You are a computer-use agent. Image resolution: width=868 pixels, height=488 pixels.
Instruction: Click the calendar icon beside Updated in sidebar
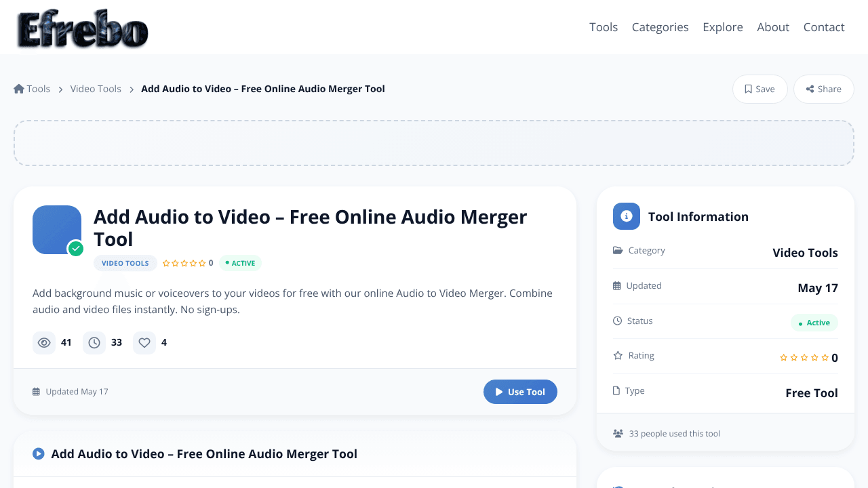coord(617,286)
